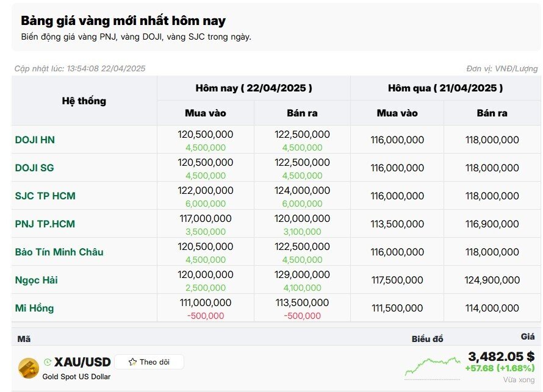Open DOJI HN gold price link

click(35, 140)
